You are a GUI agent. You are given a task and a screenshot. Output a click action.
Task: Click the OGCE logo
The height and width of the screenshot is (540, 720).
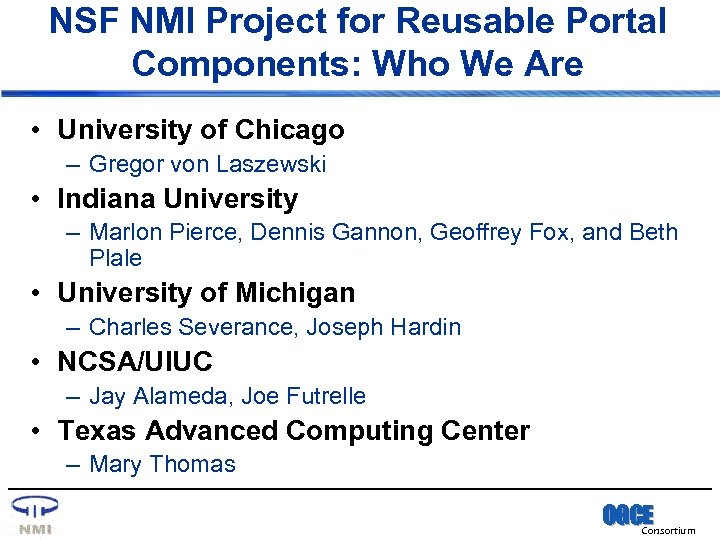point(627,515)
